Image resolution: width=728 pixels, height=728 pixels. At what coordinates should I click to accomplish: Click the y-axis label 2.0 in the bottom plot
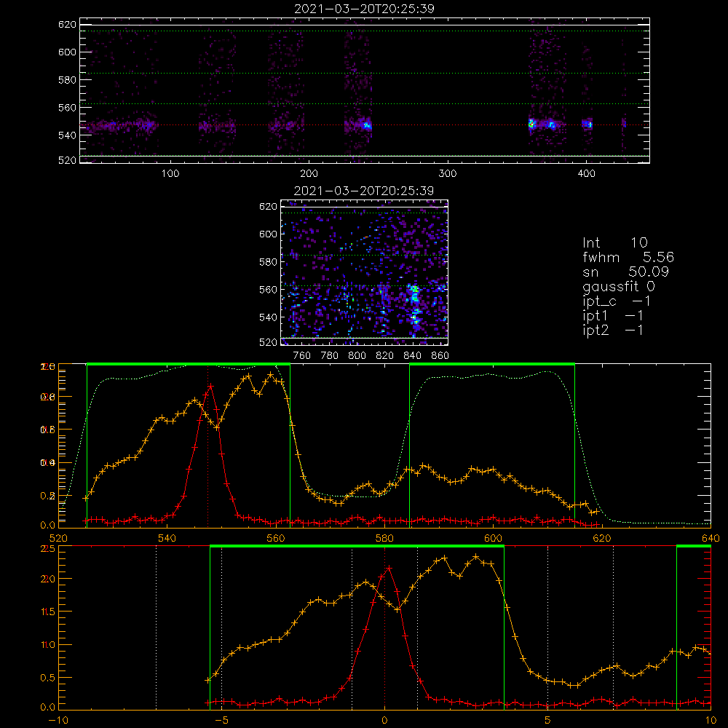click(x=48, y=579)
